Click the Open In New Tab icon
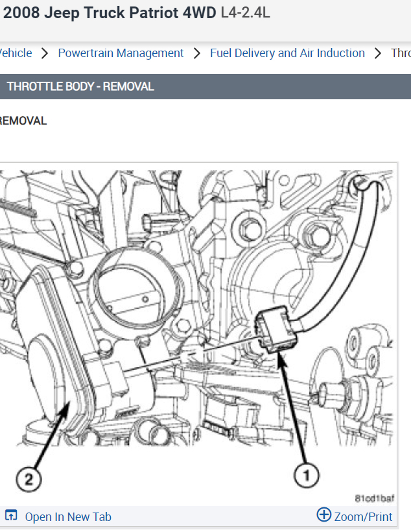This screenshot has height=532, width=411. point(11,516)
